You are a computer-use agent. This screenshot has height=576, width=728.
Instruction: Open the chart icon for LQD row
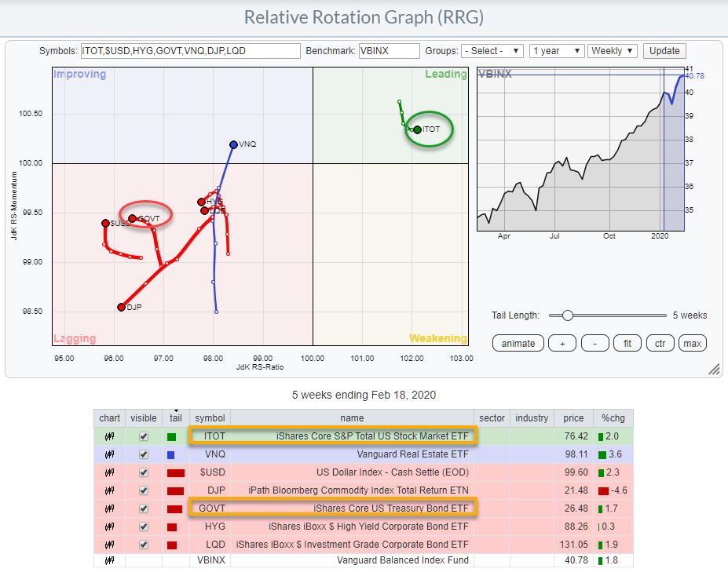tap(110, 545)
